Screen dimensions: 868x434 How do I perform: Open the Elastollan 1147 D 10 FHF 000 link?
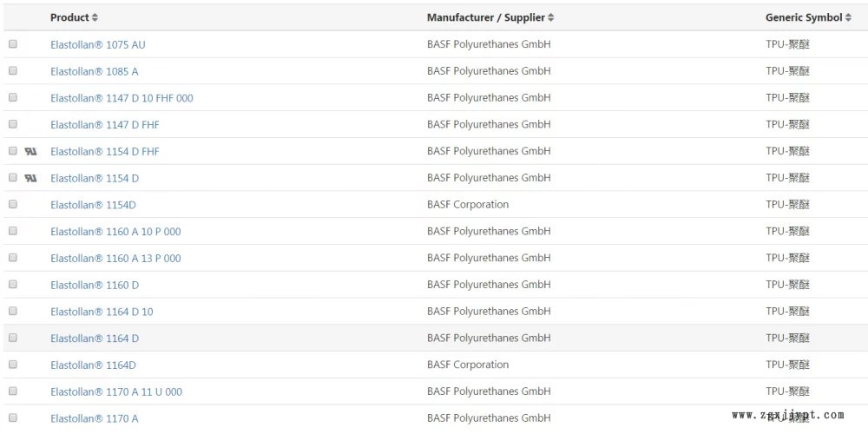point(122,98)
